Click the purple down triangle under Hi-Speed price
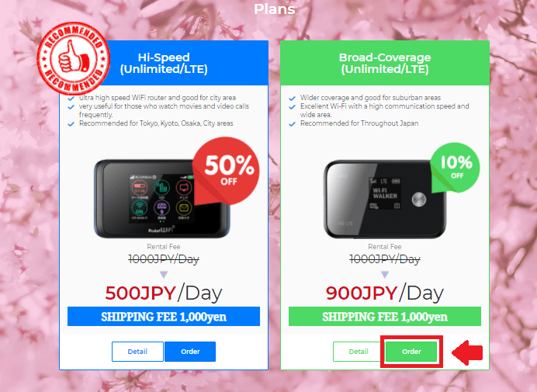The width and height of the screenshot is (537, 392). coord(164,275)
